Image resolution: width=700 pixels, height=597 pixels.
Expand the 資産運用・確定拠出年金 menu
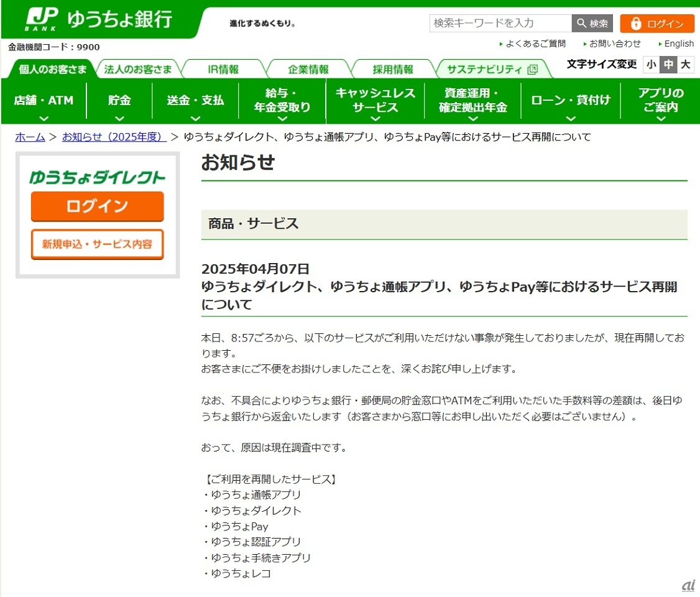tap(472, 101)
